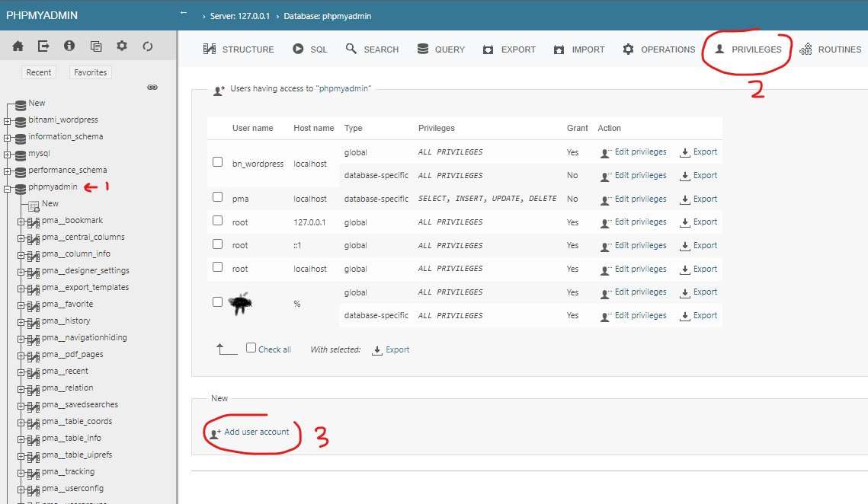The height and width of the screenshot is (504, 868).
Task: Click the pma__bookmark table icon
Action: click(34, 222)
